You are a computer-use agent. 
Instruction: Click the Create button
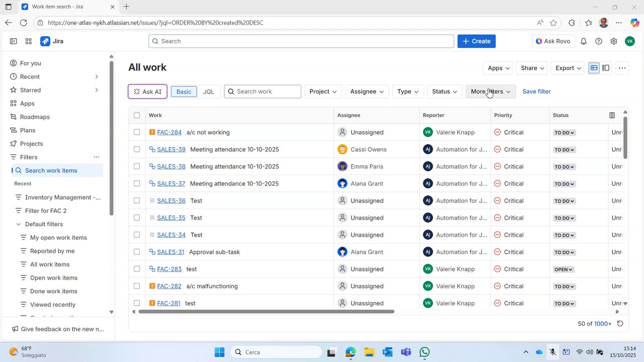(476, 41)
